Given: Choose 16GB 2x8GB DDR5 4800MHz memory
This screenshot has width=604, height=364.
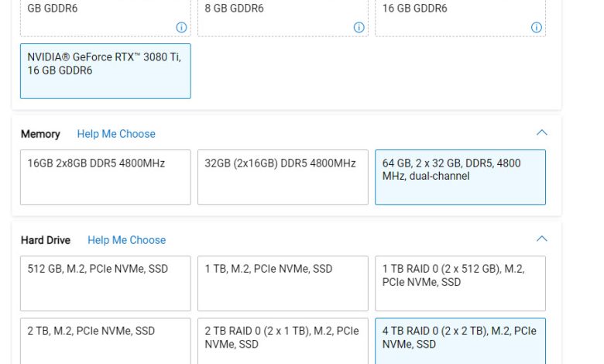Looking at the screenshot, I should point(105,177).
